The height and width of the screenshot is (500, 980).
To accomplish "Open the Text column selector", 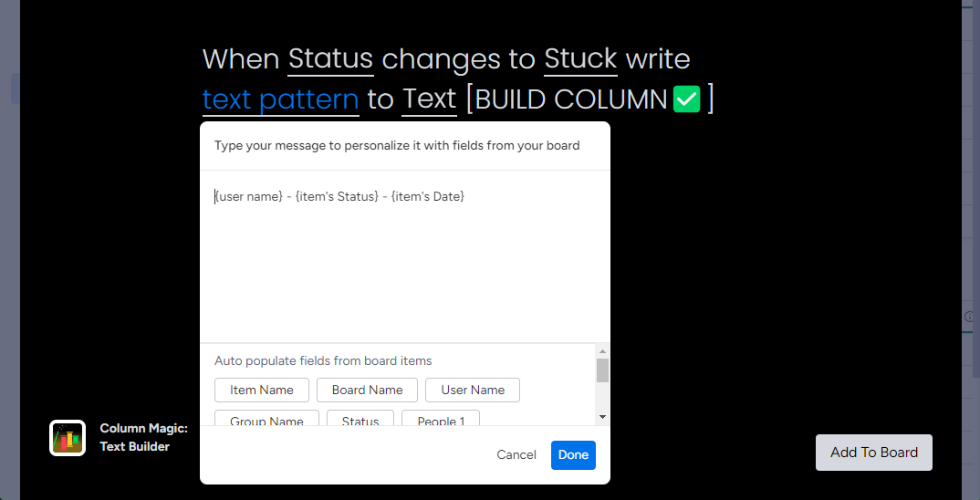I will (429, 99).
